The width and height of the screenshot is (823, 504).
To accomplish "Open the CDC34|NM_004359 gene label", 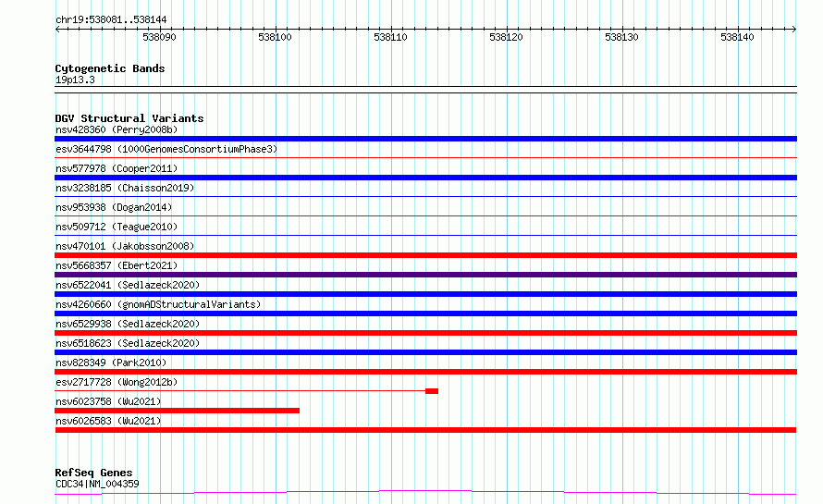I will [x=97, y=484].
